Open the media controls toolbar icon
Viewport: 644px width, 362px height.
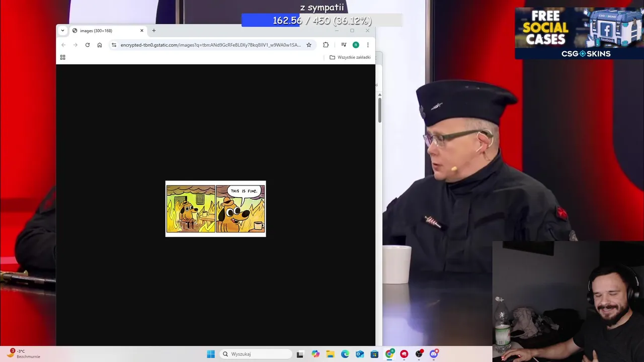344,45
